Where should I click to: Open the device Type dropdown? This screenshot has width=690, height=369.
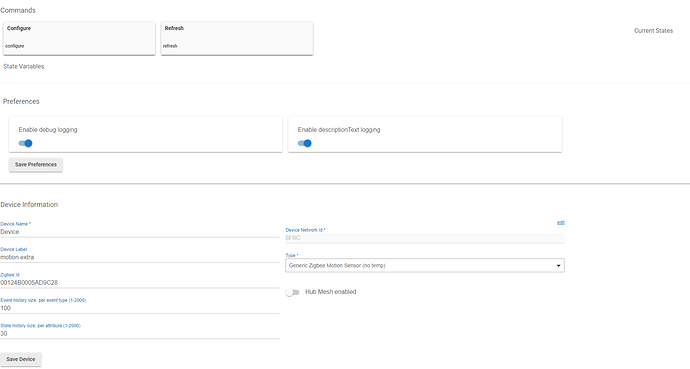point(425,266)
